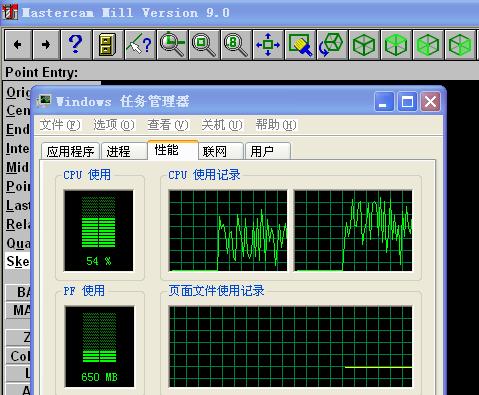Select the highlighted Sketch menu entry
The width and height of the screenshot is (479, 395).
pyautogui.click(x=18, y=261)
